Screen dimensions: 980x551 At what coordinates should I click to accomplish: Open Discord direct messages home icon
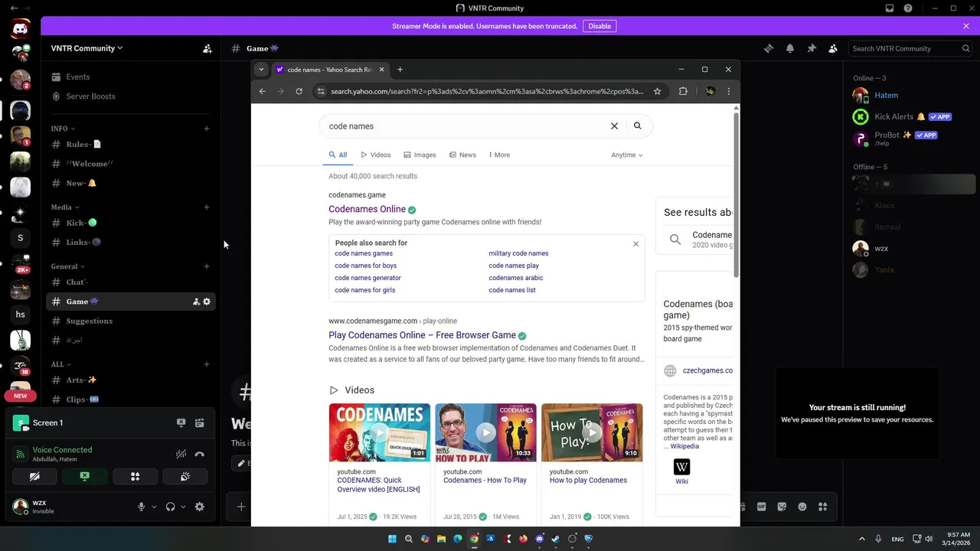21,30
